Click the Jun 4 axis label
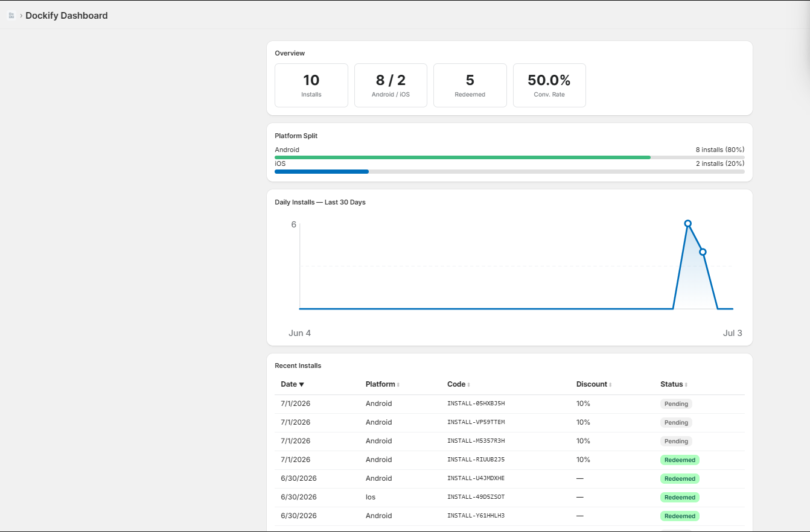This screenshot has height=532, width=810. click(x=300, y=333)
